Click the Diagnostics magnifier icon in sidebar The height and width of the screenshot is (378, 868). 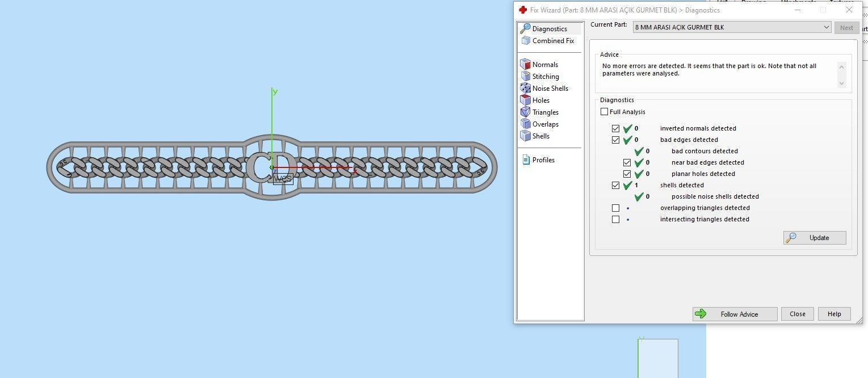point(525,28)
